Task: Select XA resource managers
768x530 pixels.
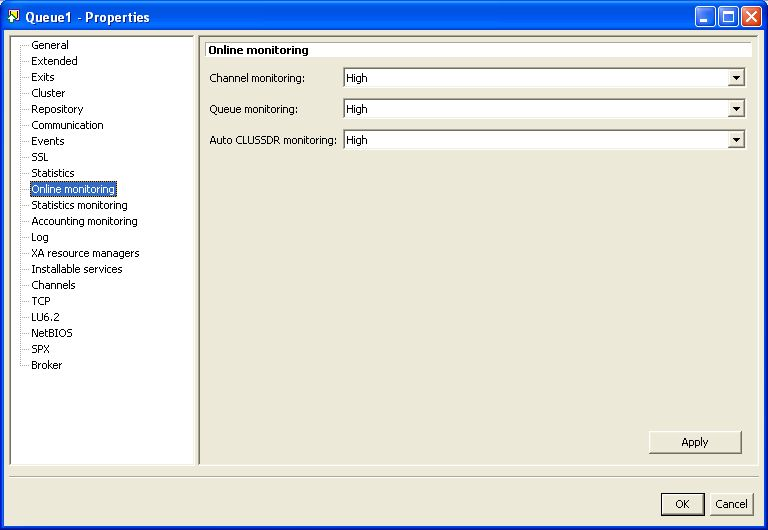Action: pos(85,253)
